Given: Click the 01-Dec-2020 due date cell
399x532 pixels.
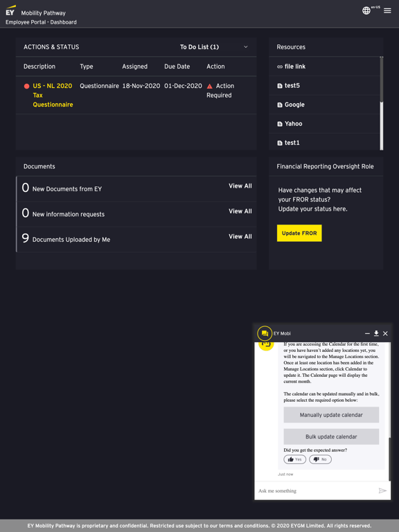Looking at the screenshot, I should pyautogui.click(x=183, y=86).
